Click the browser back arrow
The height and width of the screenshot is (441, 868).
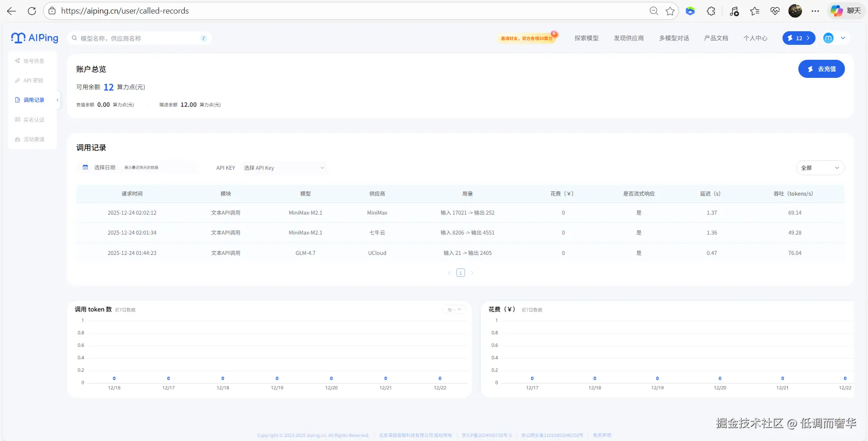click(11, 11)
